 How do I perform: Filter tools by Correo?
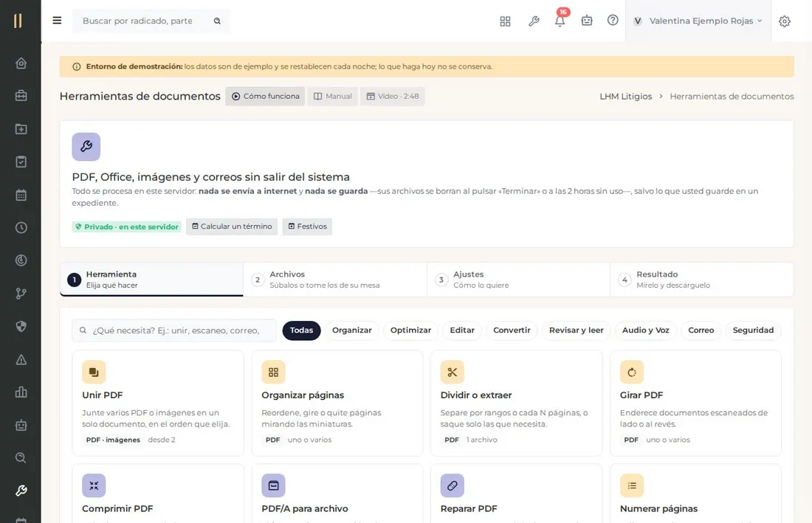(x=701, y=330)
